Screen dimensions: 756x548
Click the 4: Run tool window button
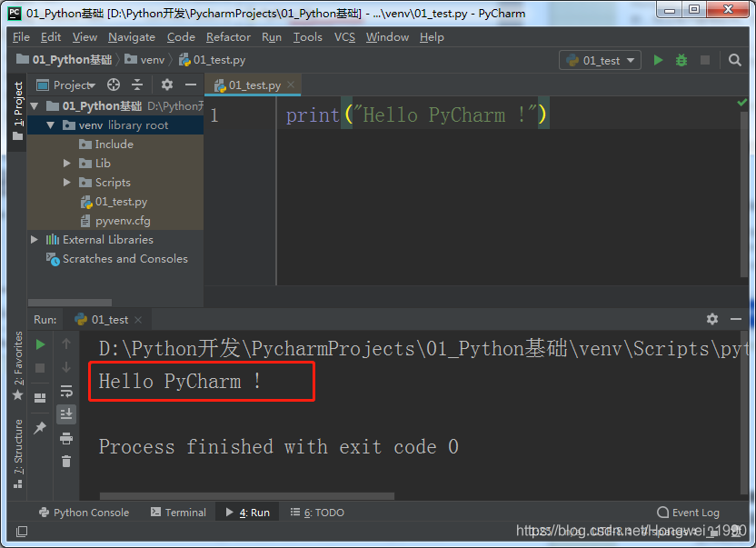click(248, 513)
